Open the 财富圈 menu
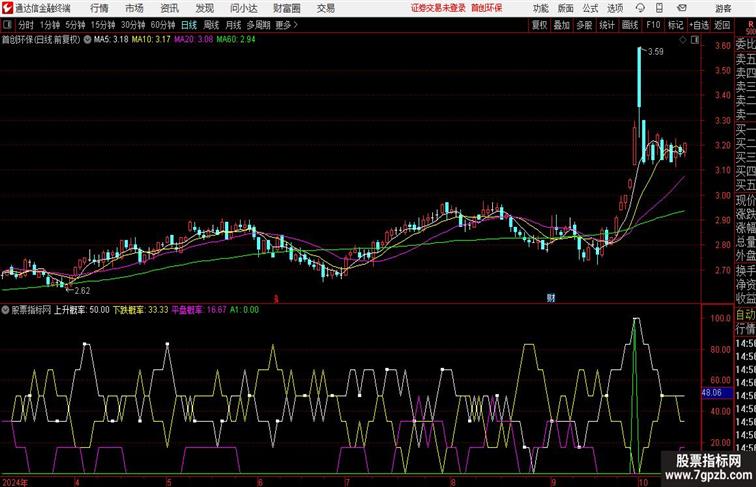 [286, 8]
